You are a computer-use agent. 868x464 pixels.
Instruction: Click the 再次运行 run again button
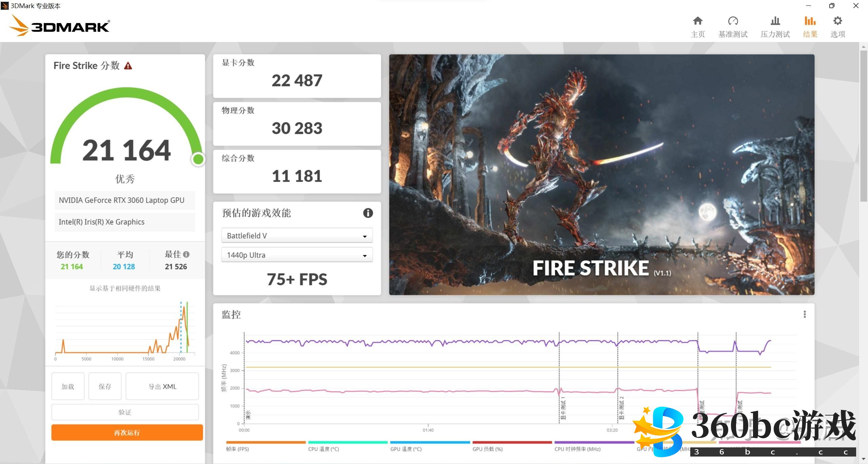click(x=127, y=432)
